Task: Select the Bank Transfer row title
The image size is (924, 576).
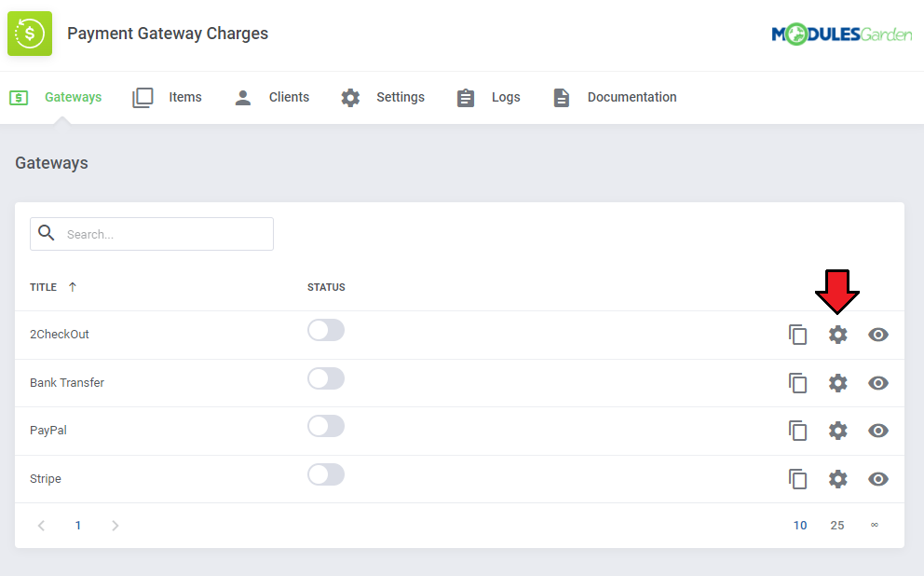Action: coord(67,383)
